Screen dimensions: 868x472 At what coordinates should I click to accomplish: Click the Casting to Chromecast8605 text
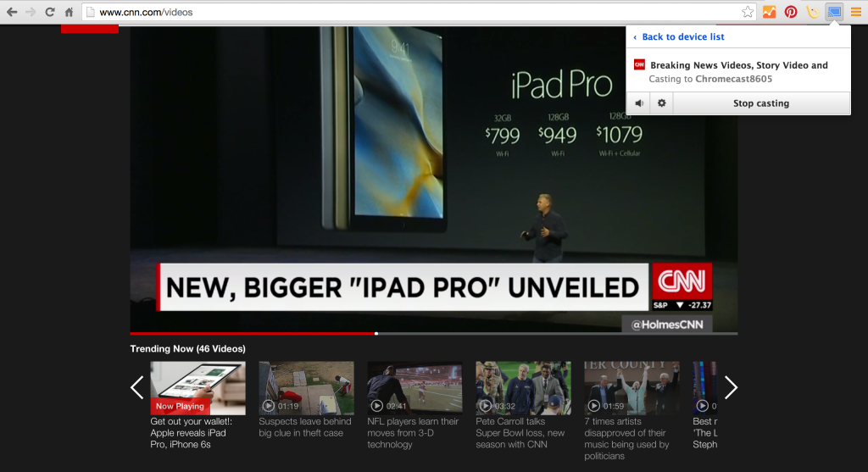coord(710,79)
